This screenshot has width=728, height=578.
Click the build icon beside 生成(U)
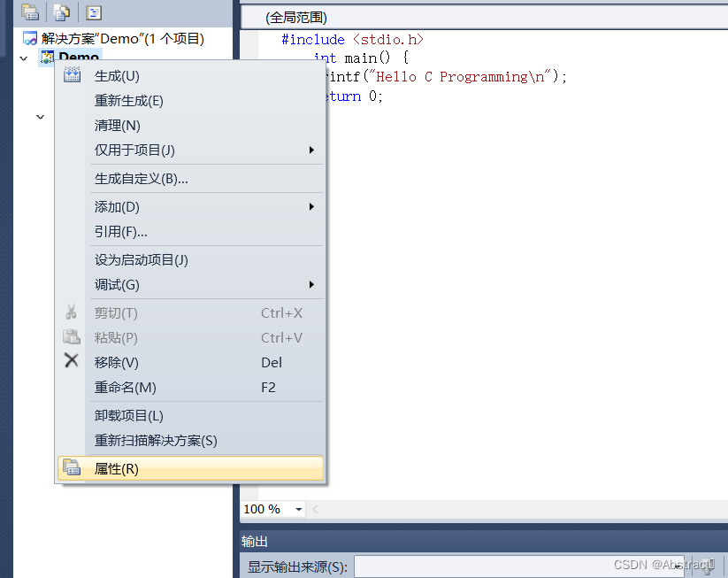[x=72, y=75]
